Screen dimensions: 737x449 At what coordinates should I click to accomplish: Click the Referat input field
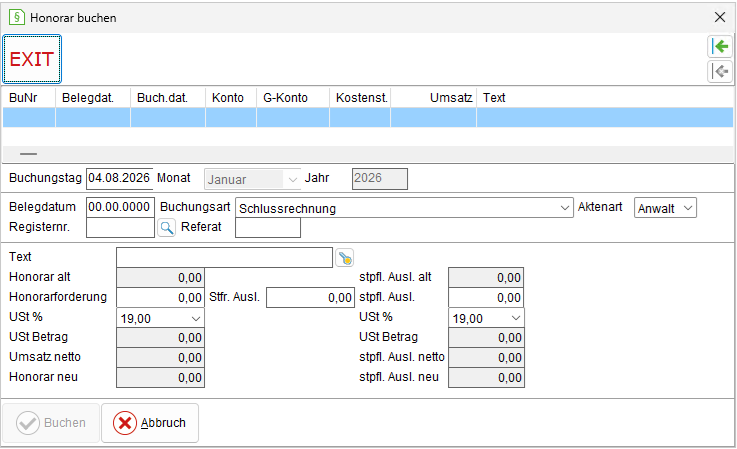pos(268,228)
